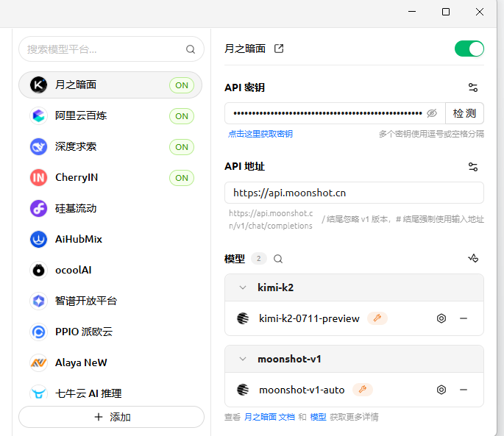Select Alaya NeW provider
Image resolution: width=504 pixels, height=436 pixels.
(x=110, y=362)
